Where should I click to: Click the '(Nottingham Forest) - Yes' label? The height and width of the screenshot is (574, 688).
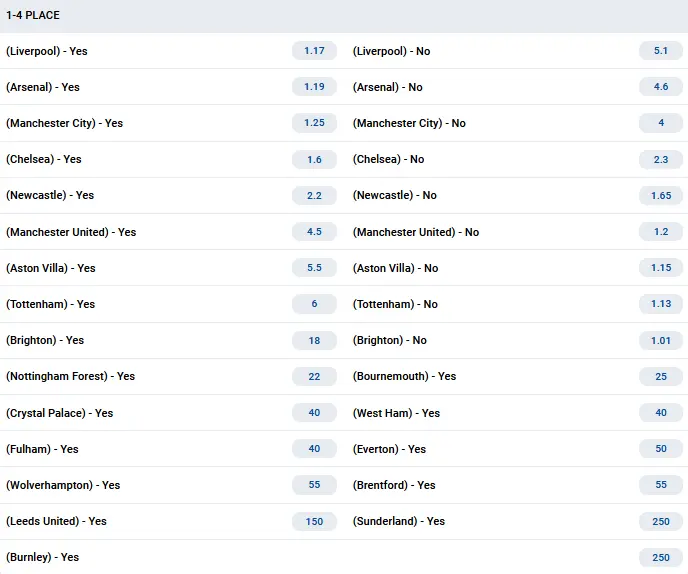tap(70, 376)
